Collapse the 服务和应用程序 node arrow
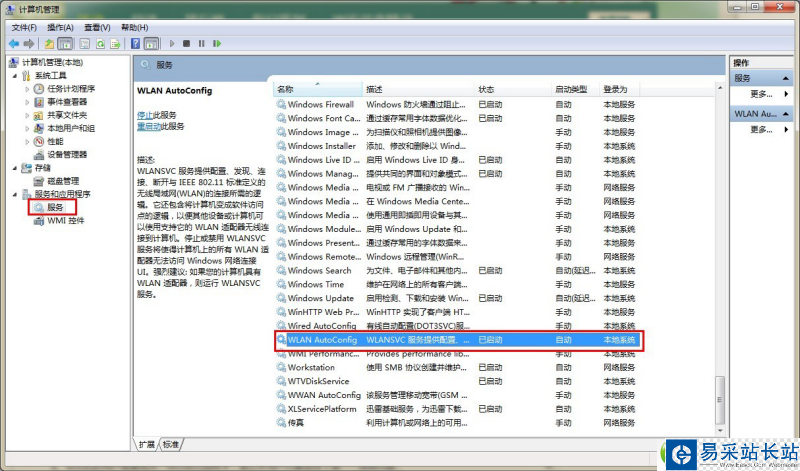This screenshot has width=800, height=471. pyautogui.click(x=14, y=194)
